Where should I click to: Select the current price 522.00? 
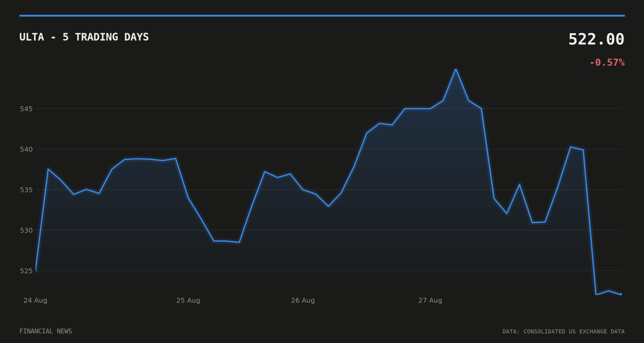[x=596, y=39]
